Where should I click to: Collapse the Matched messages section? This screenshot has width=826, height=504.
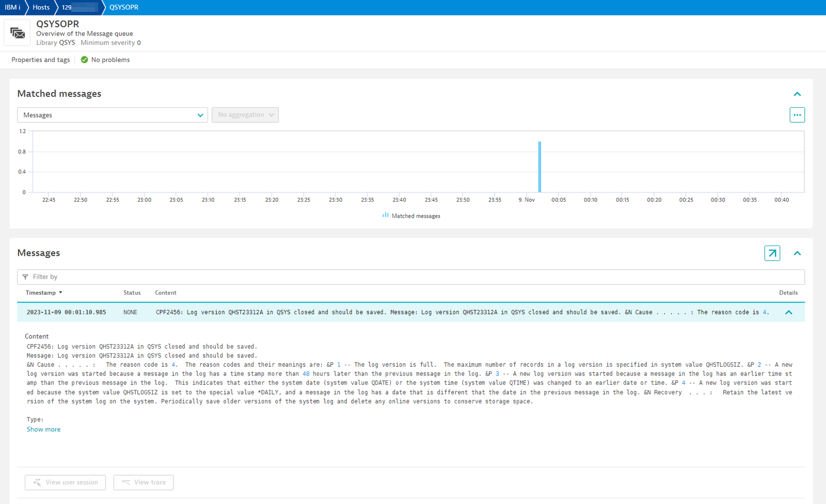pos(797,94)
